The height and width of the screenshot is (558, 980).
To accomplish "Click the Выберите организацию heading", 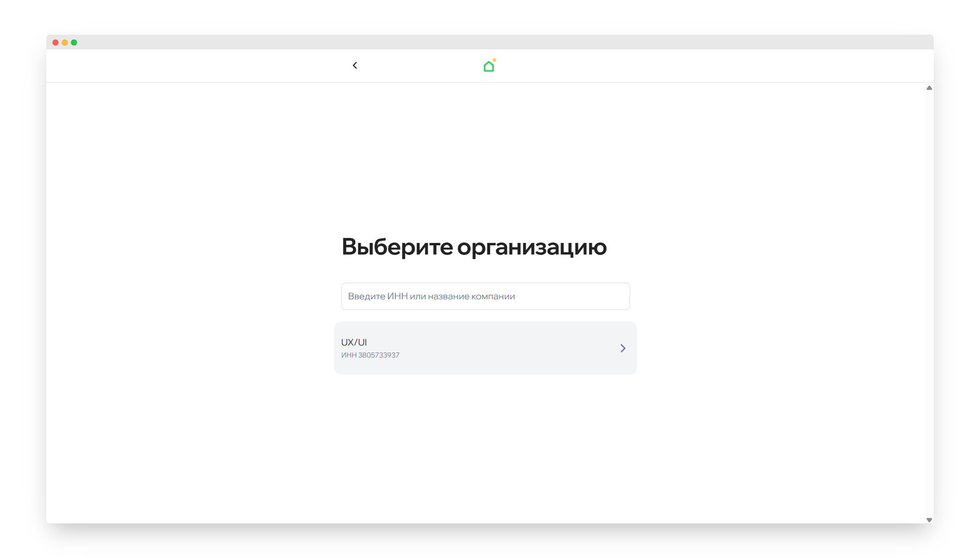I will (474, 247).
